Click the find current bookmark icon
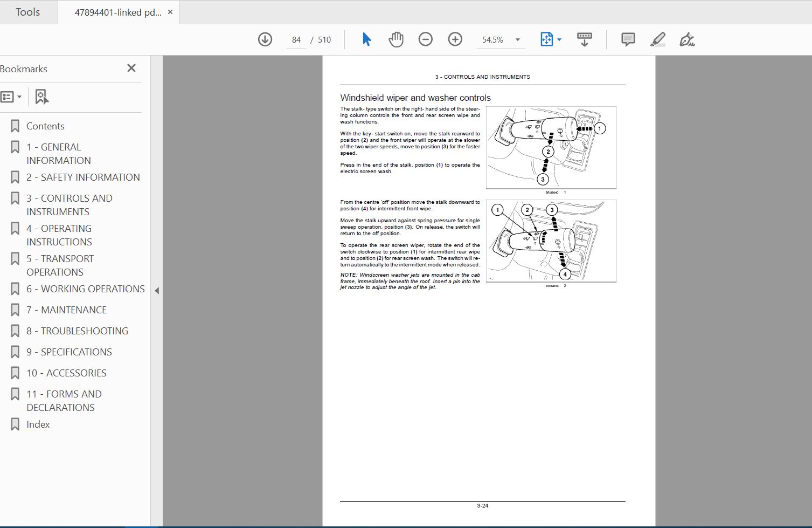This screenshot has height=528, width=812. pos(41,97)
